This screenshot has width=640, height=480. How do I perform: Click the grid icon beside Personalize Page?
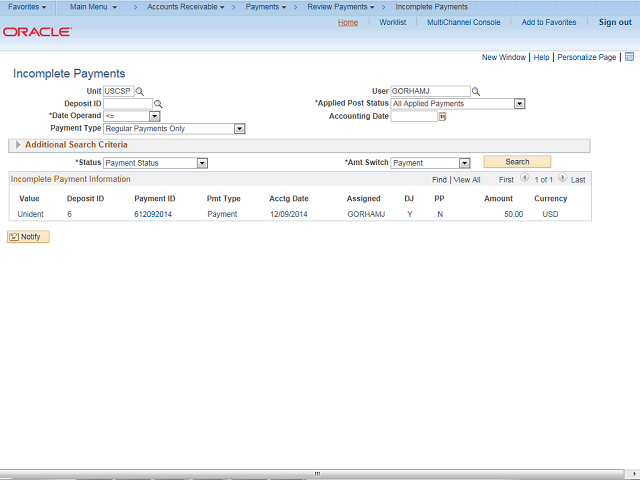[x=629, y=57]
